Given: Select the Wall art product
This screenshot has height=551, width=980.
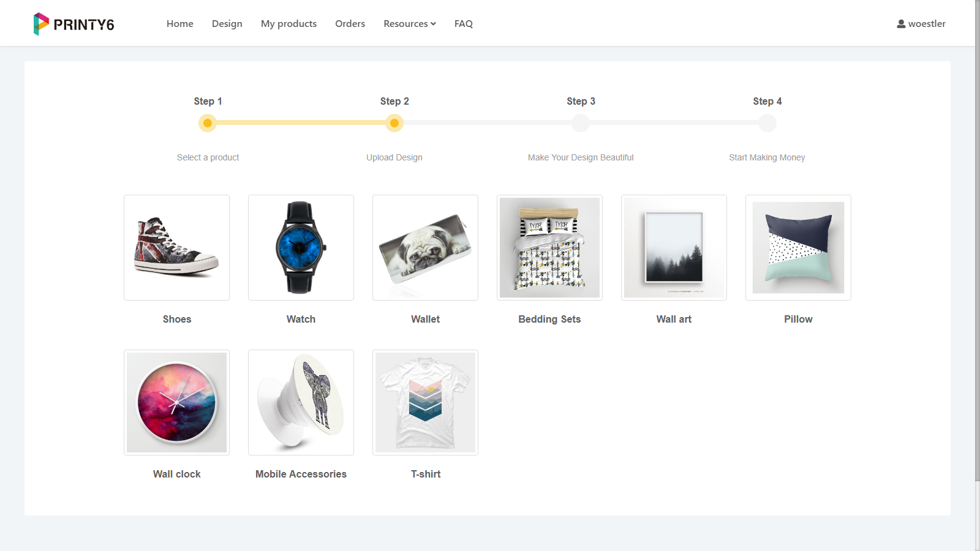Looking at the screenshot, I should (x=674, y=247).
